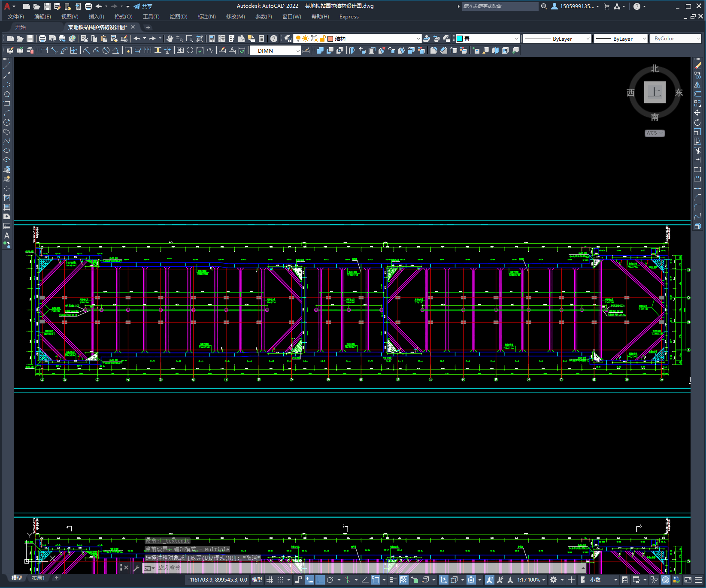The width and height of the screenshot is (706, 588).
Task: Click the Customization menu icon in status bar
Action: point(699,580)
